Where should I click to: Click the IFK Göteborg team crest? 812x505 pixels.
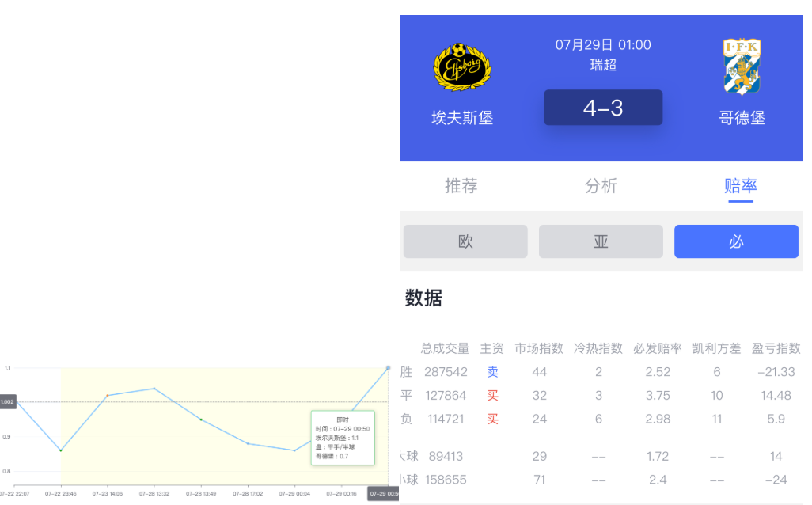[742, 66]
